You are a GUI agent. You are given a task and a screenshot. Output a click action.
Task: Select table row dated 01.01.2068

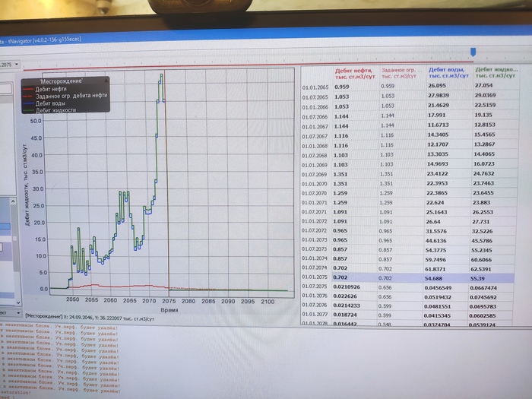(410, 145)
